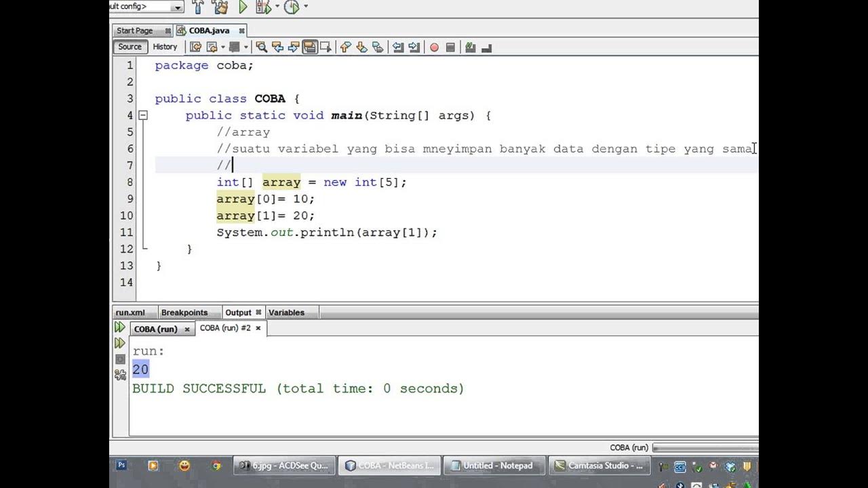Close the Output window tab
868x488 pixels.
[x=258, y=312]
